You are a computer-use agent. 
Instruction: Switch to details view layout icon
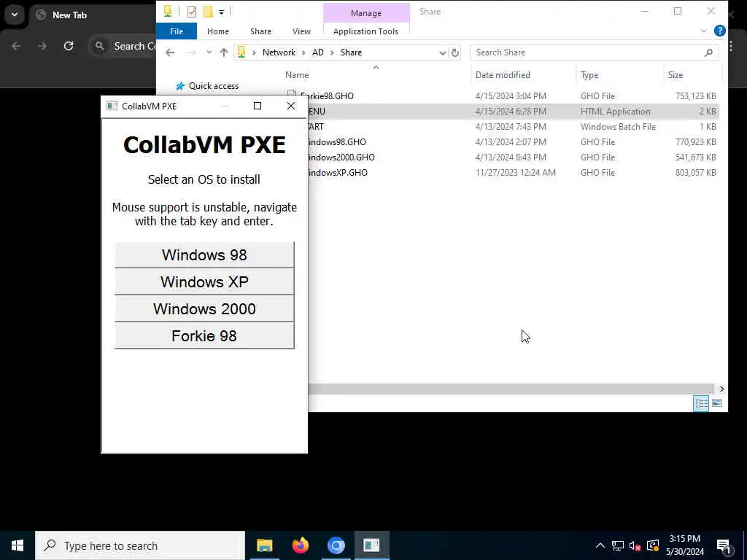click(x=701, y=403)
